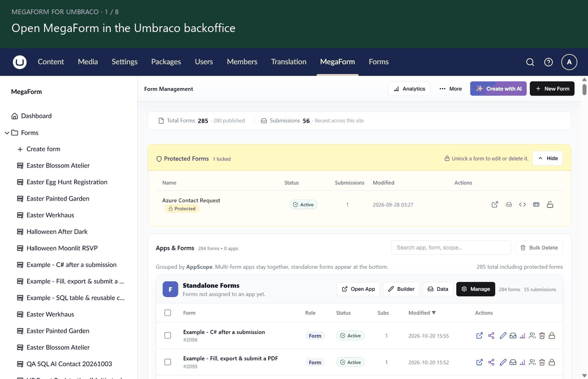Click the Bulk Delete button
The width and height of the screenshot is (588, 379).
pos(539,248)
